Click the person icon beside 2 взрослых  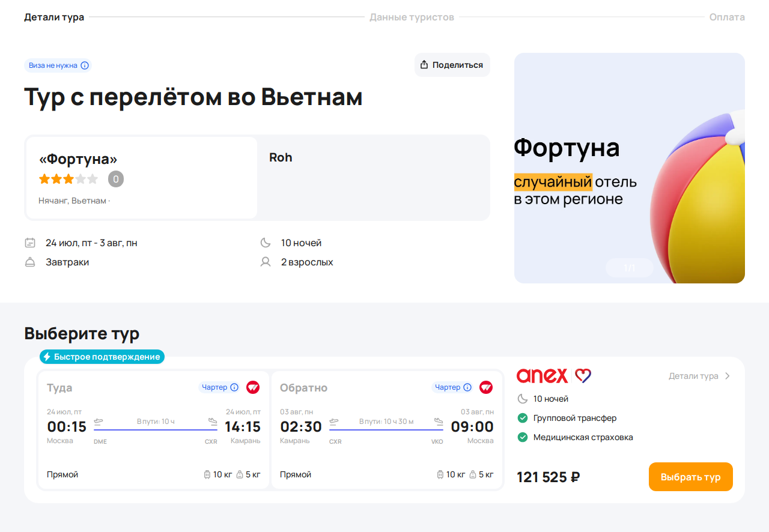(x=266, y=262)
